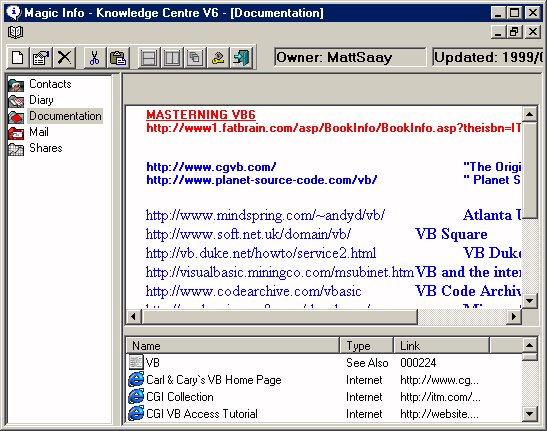Click the open book icon in menu bar
Viewport: 547px width, 431px height.
pyautogui.click(x=15, y=32)
